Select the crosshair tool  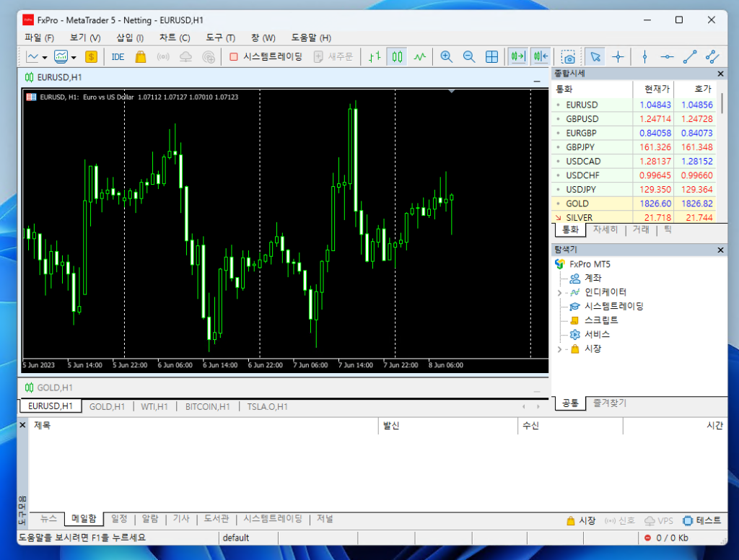[x=618, y=57]
